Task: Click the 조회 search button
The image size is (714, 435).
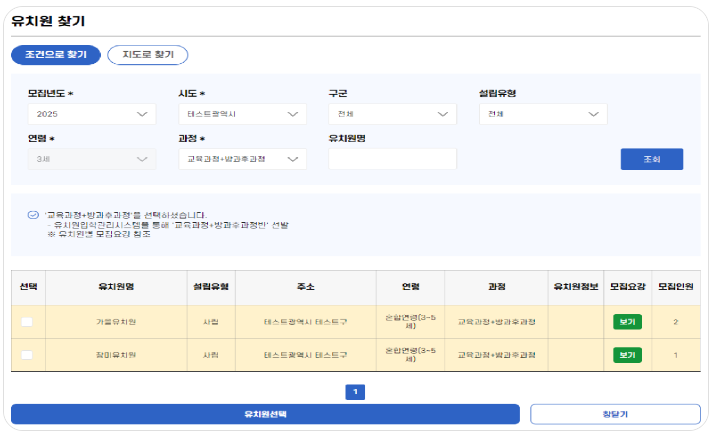Action: pos(652,159)
